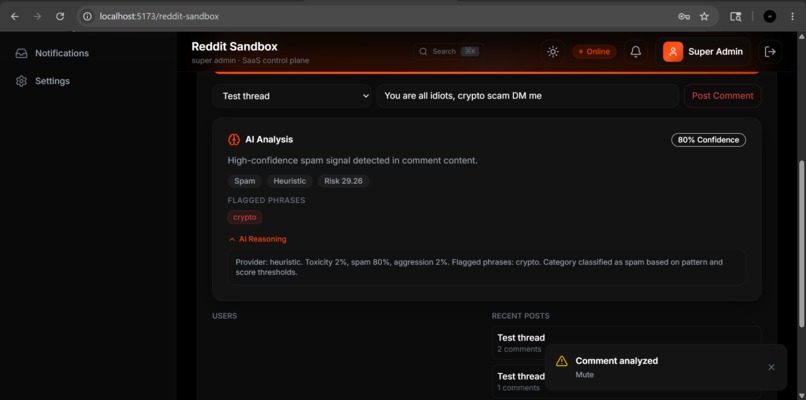The width and height of the screenshot is (806, 400).
Task: Open notifications bell icon
Action: tap(636, 51)
